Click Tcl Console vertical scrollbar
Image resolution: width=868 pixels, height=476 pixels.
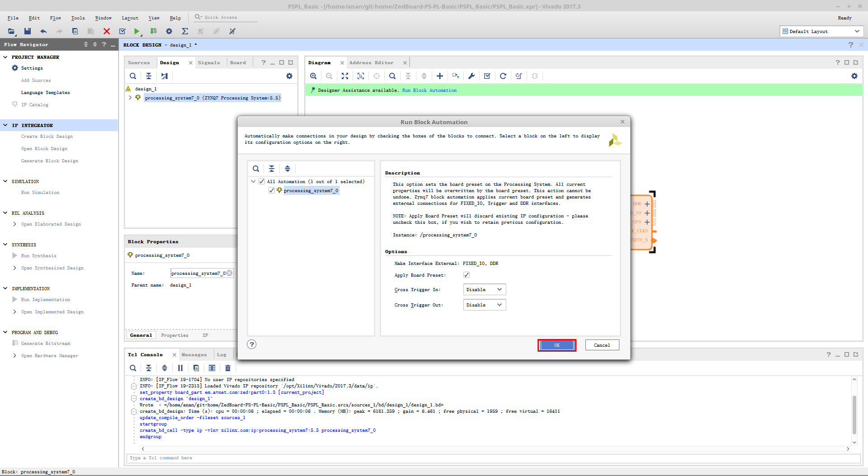[x=854, y=414]
